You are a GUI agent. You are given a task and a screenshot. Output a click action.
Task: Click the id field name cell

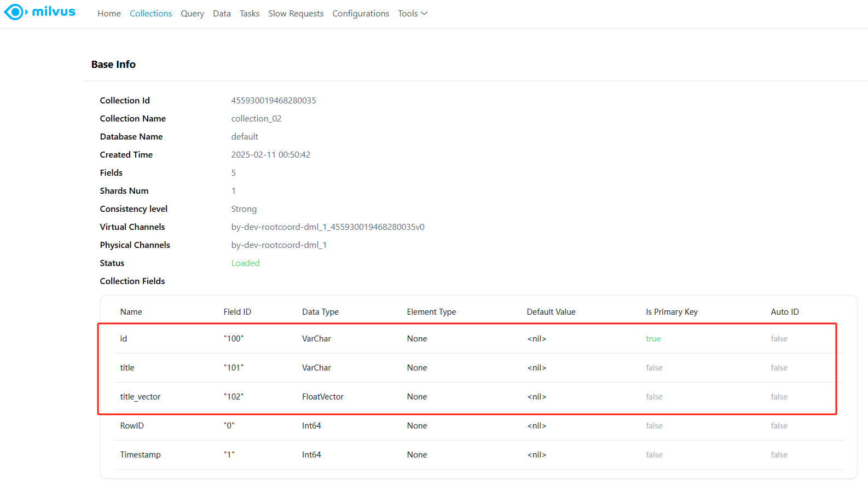click(x=124, y=339)
